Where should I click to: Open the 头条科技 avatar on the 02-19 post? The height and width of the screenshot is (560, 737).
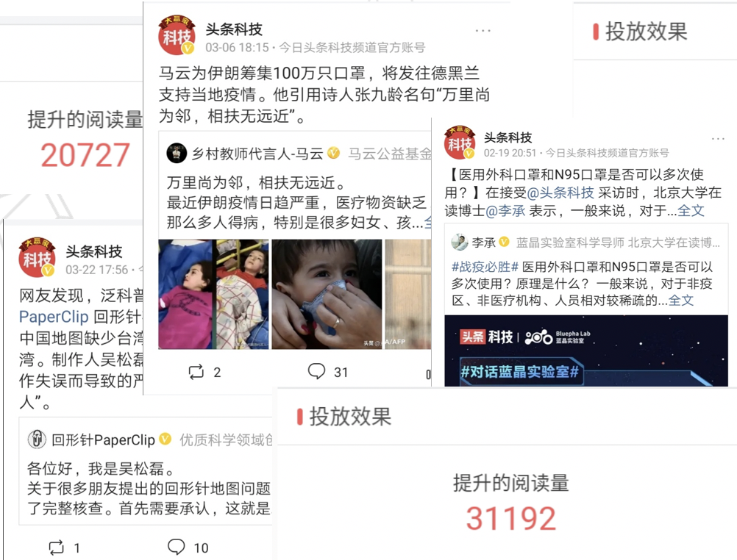coord(460,143)
